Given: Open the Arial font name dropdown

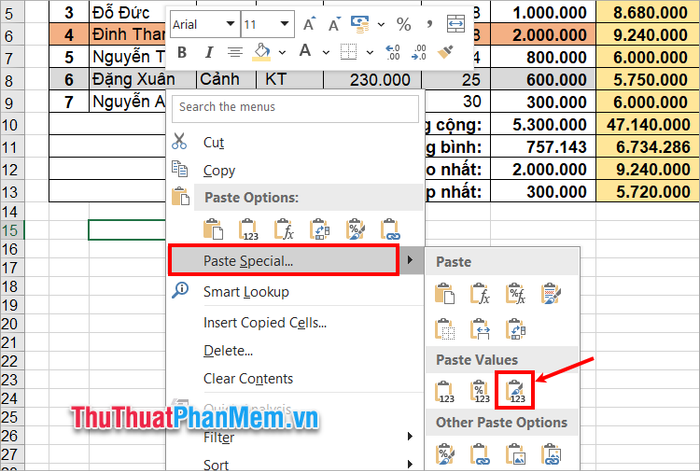Looking at the screenshot, I should click(x=231, y=23).
